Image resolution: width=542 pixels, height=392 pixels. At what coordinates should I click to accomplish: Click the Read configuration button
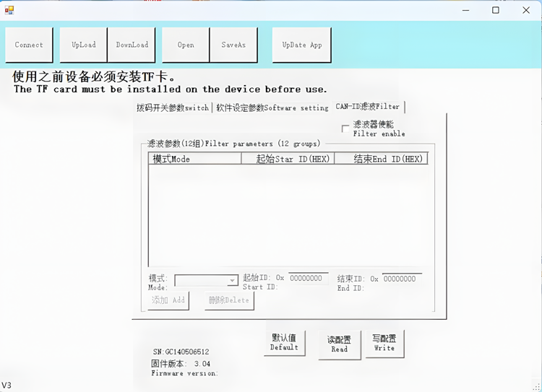click(x=340, y=344)
